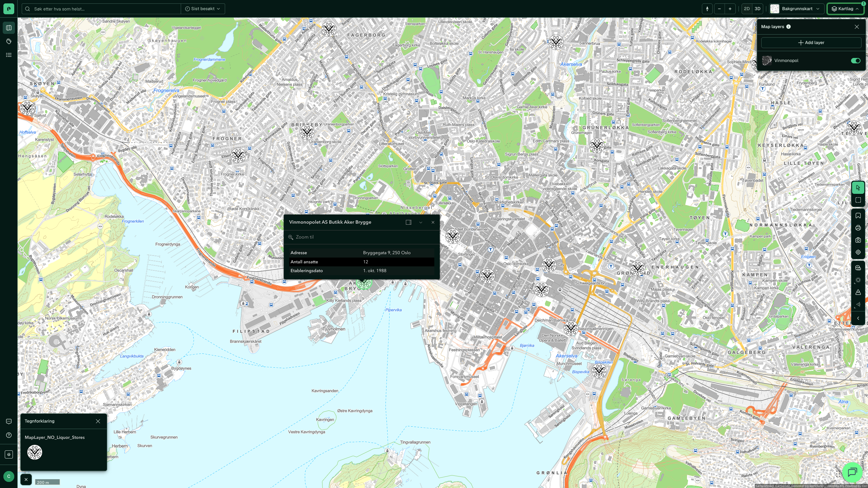Click the '200 m' scale bar

point(47,482)
